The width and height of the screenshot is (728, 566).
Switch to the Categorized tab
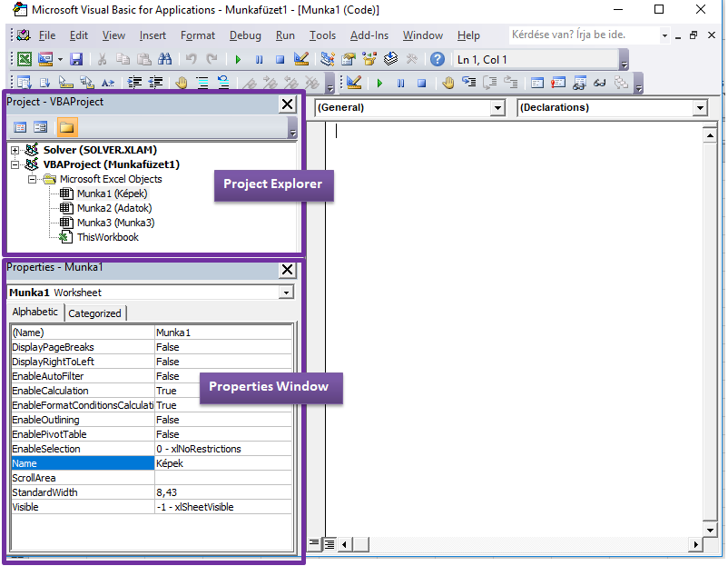coord(94,313)
